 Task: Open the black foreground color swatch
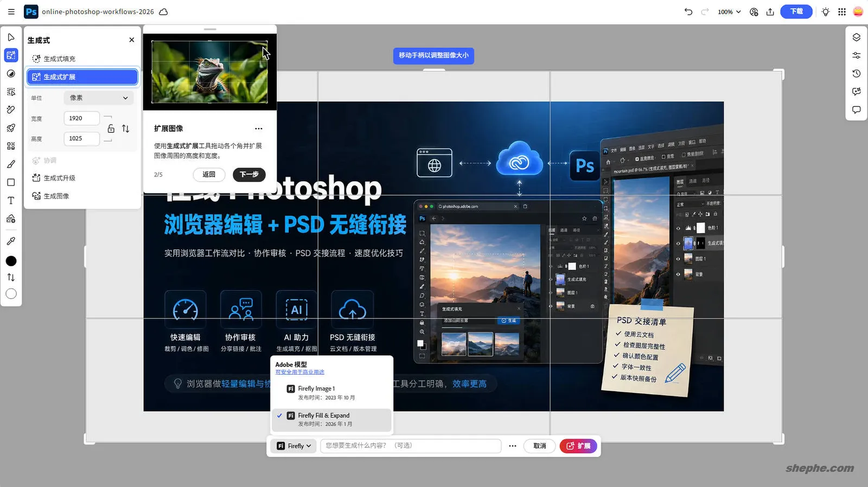click(x=11, y=261)
